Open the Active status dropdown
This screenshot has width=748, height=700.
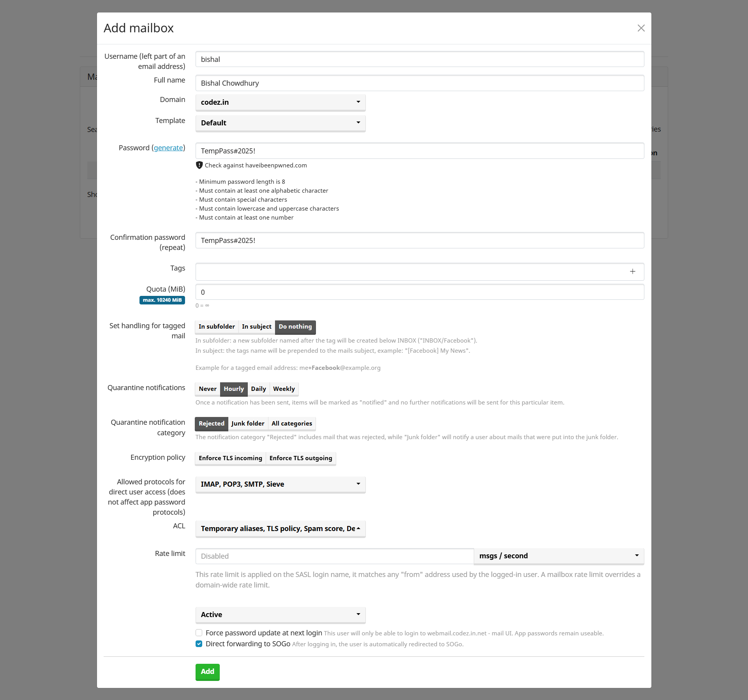(x=280, y=615)
